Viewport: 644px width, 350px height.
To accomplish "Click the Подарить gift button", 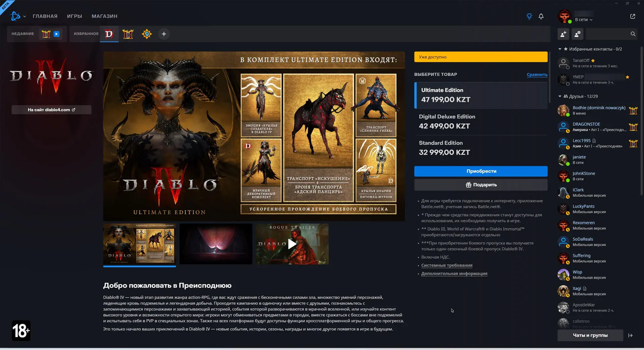I will [481, 185].
